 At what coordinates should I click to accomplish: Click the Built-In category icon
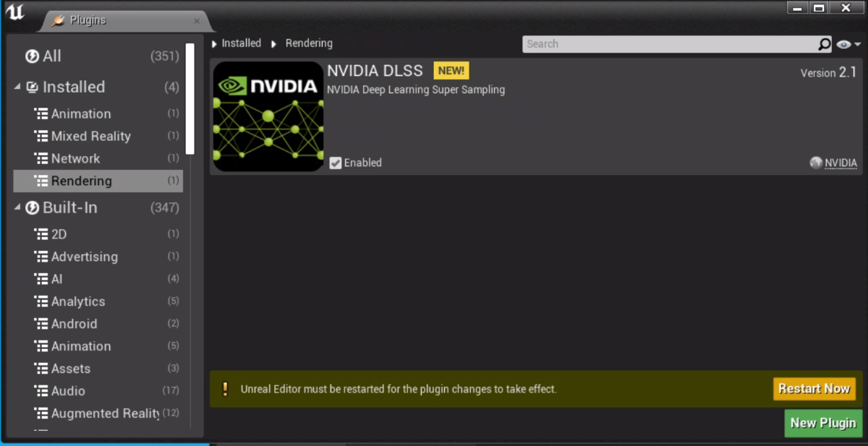point(32,208)
